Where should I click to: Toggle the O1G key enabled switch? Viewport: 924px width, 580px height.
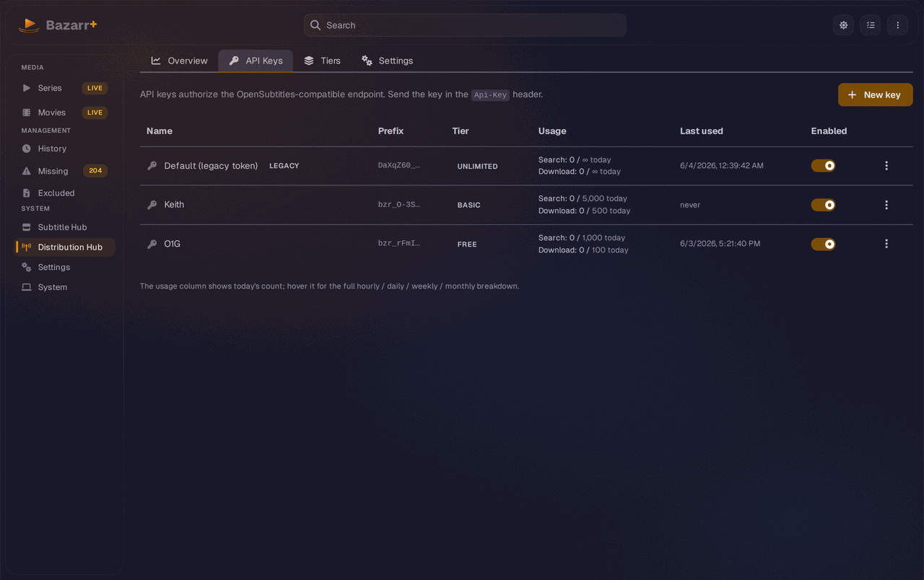click(823, 244)
